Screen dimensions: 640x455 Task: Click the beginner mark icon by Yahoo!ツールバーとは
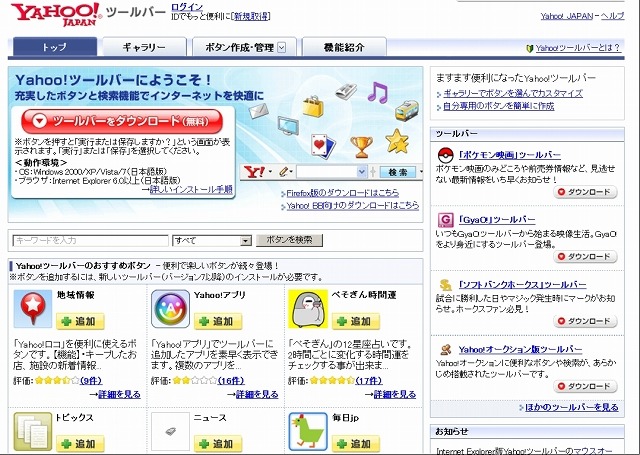pyautogui.click(x=530, y=49)
